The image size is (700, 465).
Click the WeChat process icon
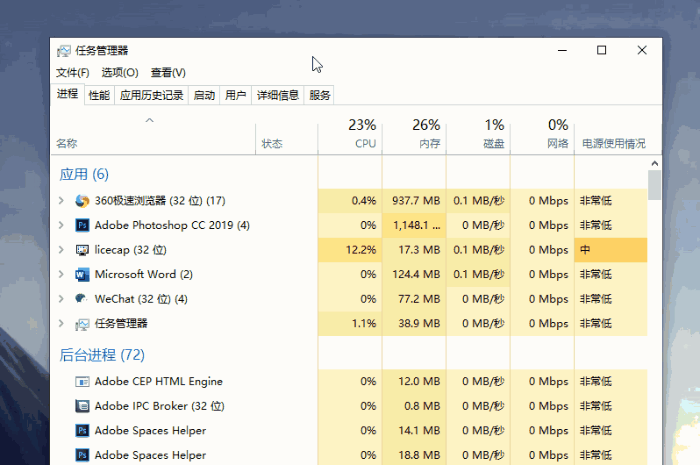83,299
